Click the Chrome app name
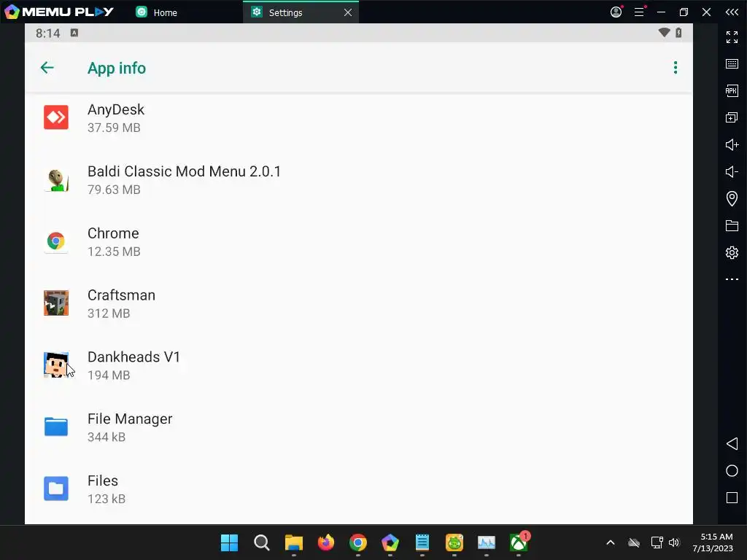This screenshot has width=747, height=560. click(x=113, y=233)
